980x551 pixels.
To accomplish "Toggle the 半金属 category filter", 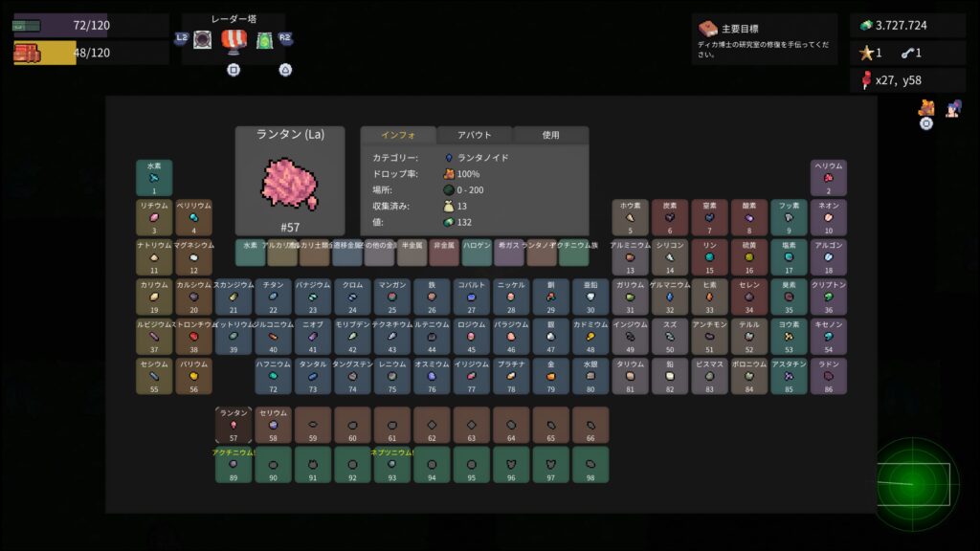I will click(x=412, y=253).
